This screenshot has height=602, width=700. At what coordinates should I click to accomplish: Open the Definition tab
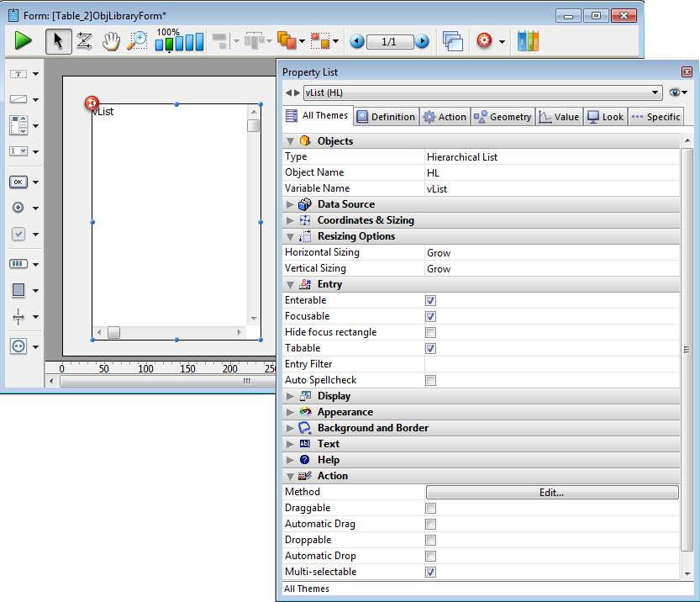click(386, 117)
